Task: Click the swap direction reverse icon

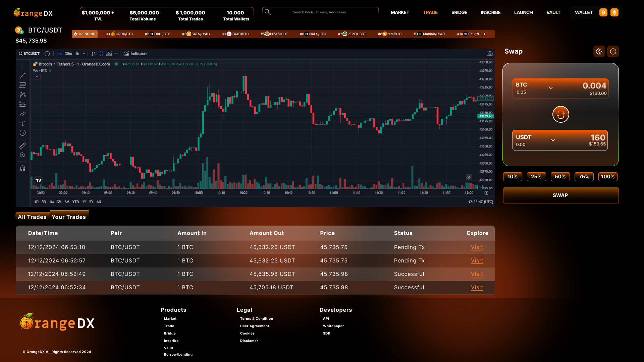Action: (560, 115)
